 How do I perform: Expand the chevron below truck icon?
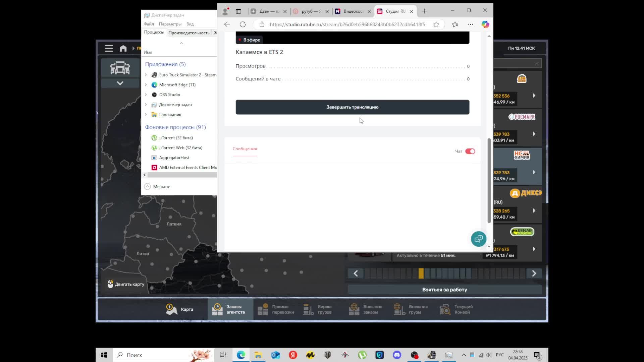click(120, 83)
